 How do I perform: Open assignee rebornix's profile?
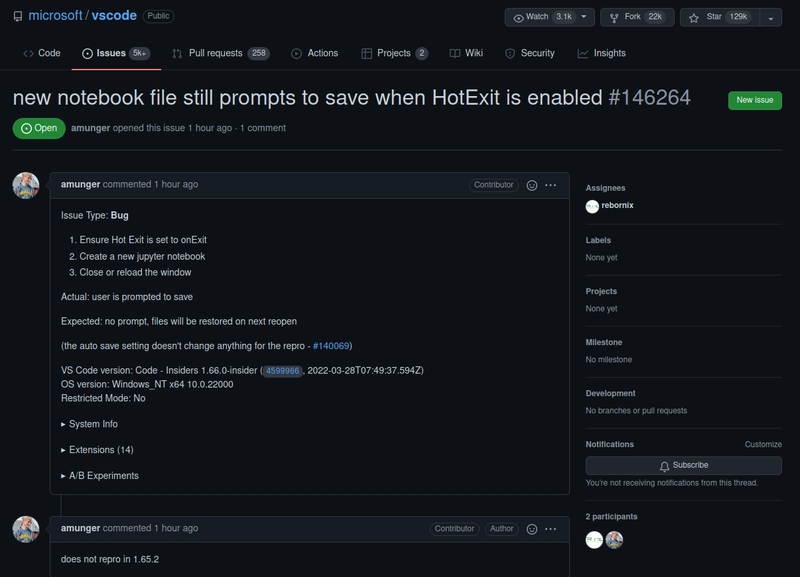point(617,206)
